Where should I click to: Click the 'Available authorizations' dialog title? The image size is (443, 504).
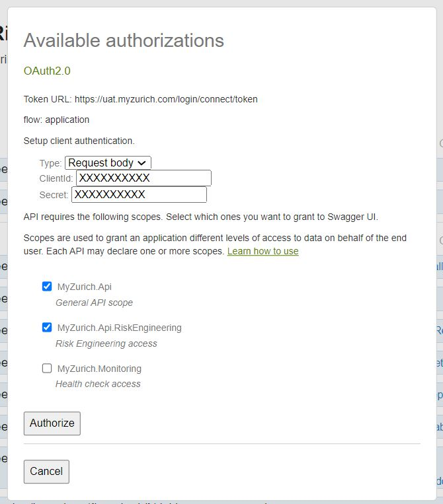pyautogui.click(x=124, y=40)
